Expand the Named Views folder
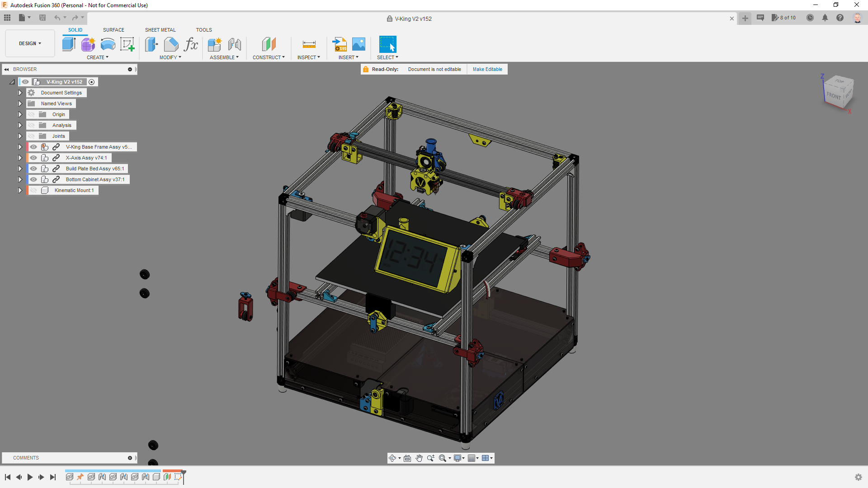This screenshot has width=868, height=488. tap(20, 103)
